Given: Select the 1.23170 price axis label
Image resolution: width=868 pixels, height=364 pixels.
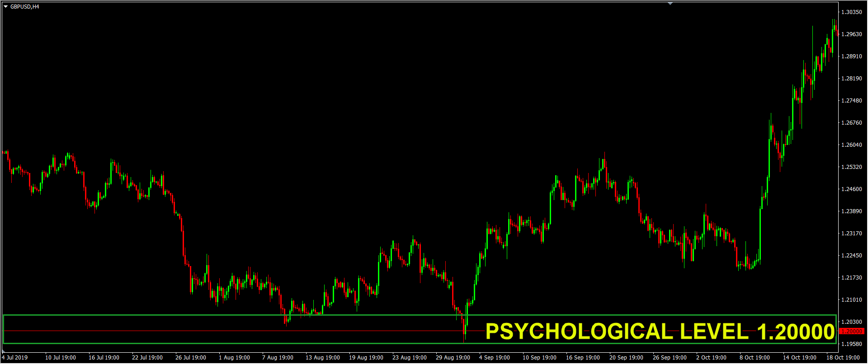Looking at the screenshot, I should pos(851,233).
